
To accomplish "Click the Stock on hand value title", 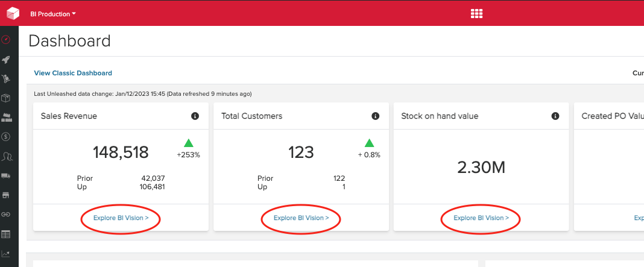I will (440, 116).
